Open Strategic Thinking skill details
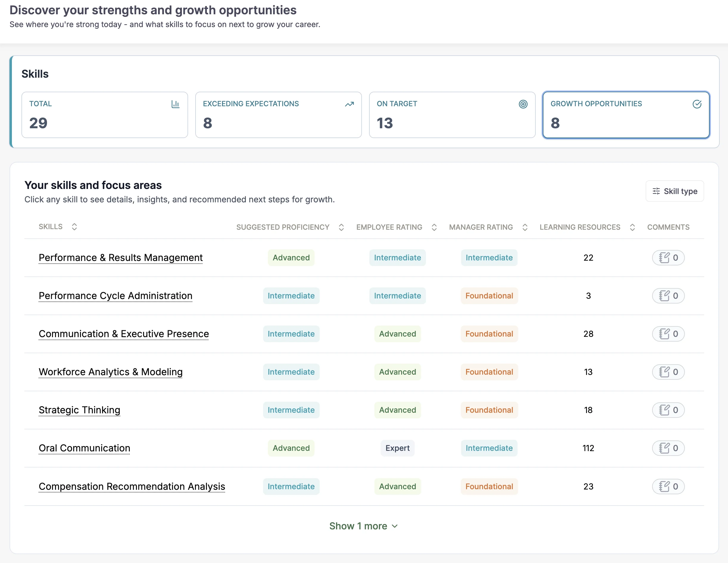Image resolution: width=728 pixels, height=563 pixels. pyautogui.click(x=79, y=410)
